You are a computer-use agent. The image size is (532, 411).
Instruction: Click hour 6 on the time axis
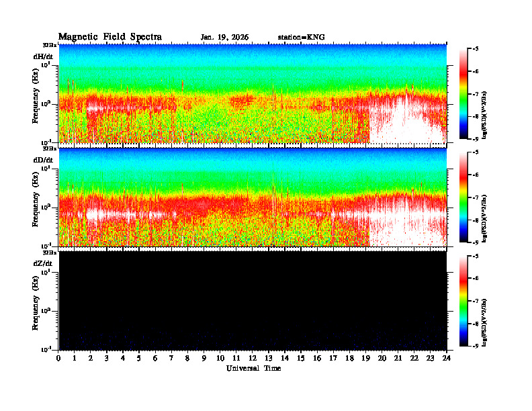point(155,359)
